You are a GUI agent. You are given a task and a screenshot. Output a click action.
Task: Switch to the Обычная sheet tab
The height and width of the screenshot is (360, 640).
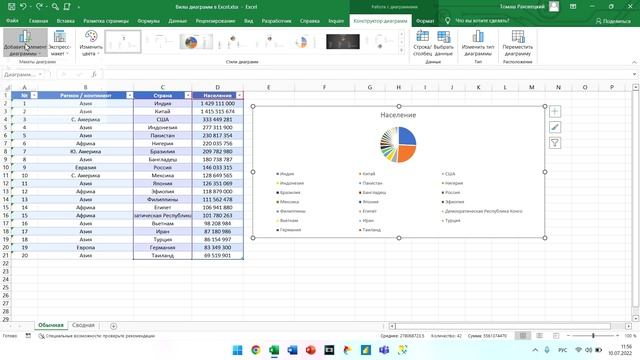click(51, 325)
